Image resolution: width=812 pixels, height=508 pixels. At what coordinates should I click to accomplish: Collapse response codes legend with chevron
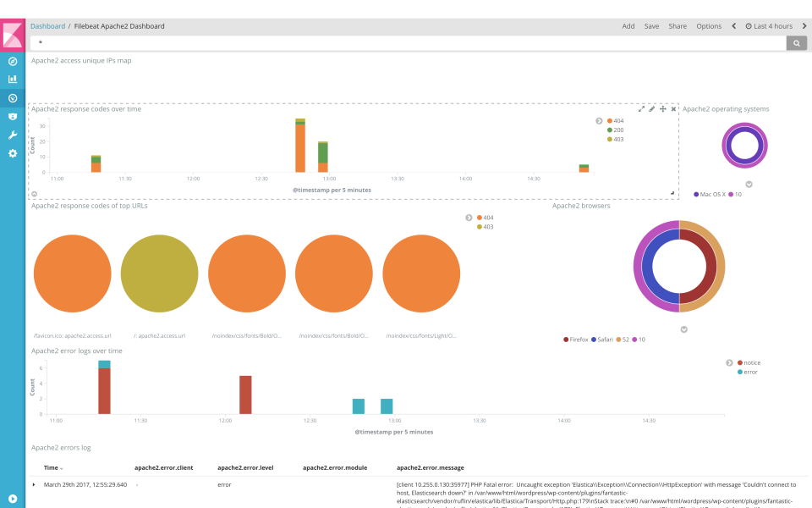(599, 120)
